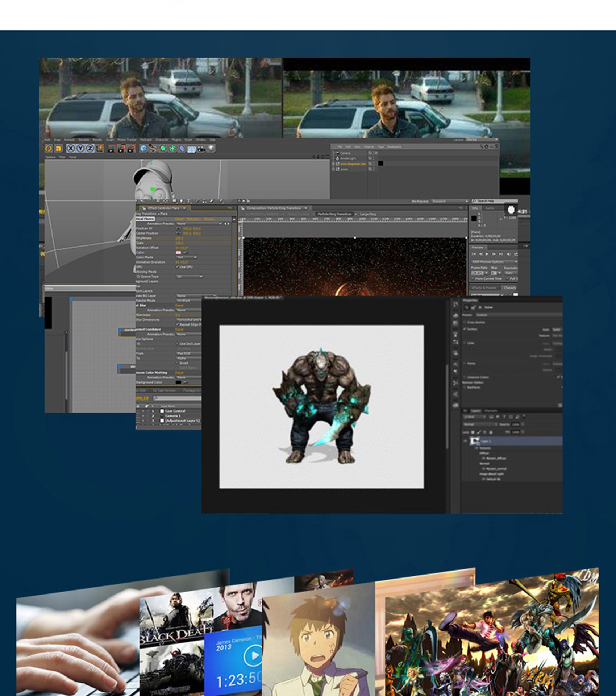Toggle the Surface checkbox in Properties
Screen dimensions: 616x696
tap(464, 329)
